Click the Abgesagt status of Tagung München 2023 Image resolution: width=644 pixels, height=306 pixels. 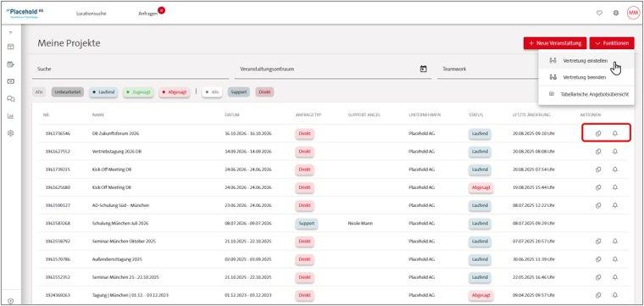click(x=481, y=295)
